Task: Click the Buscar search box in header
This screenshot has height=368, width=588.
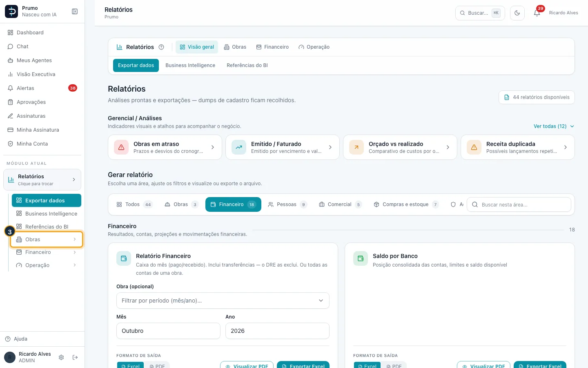Action: (x=480, y=13)
